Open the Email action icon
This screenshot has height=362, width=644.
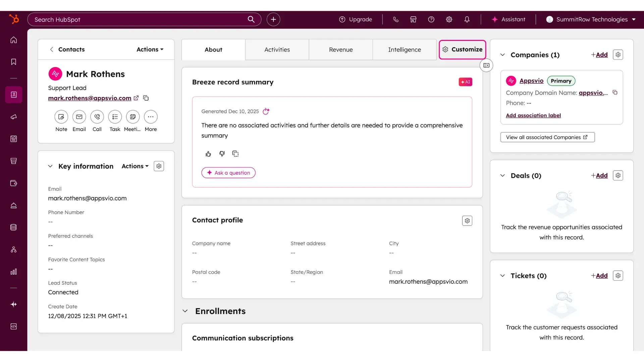pyautogui.click(x=79, y=117)
